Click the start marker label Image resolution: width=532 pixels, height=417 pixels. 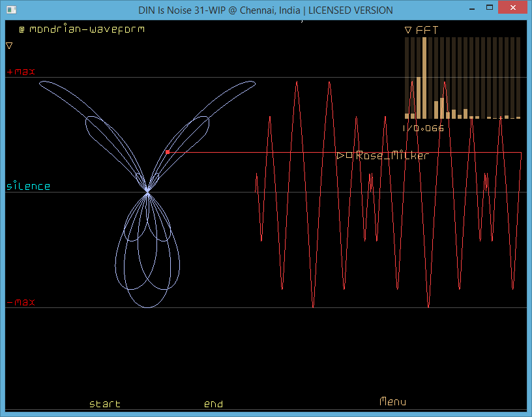[x=105, y=404]
